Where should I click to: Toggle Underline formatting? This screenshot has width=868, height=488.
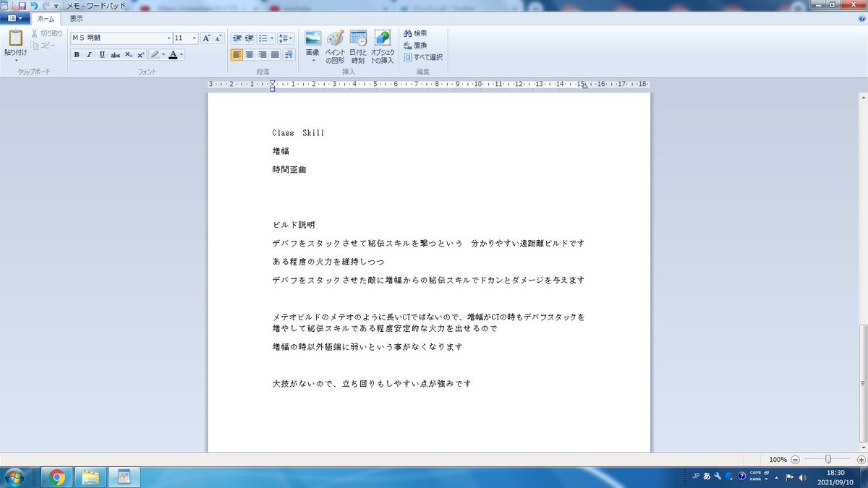(x=102, y=54)
